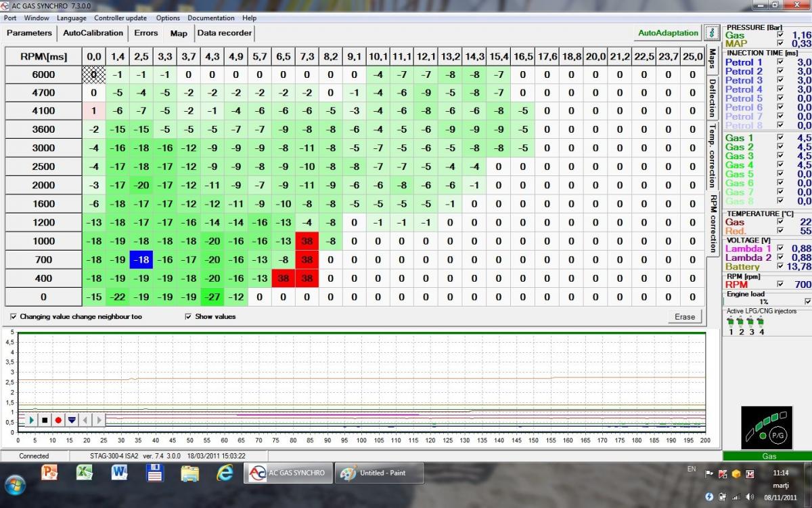Select the Temp. correction side tab
812x508 pixels.
(x=713, y=156)
